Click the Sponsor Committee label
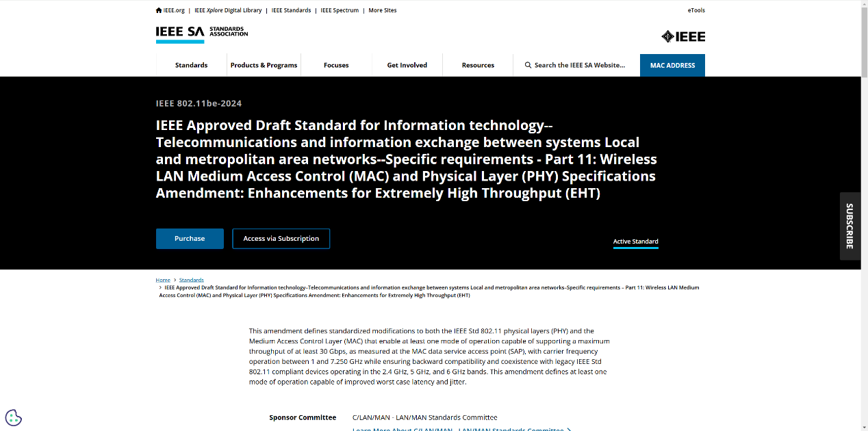 coord(303,417)
